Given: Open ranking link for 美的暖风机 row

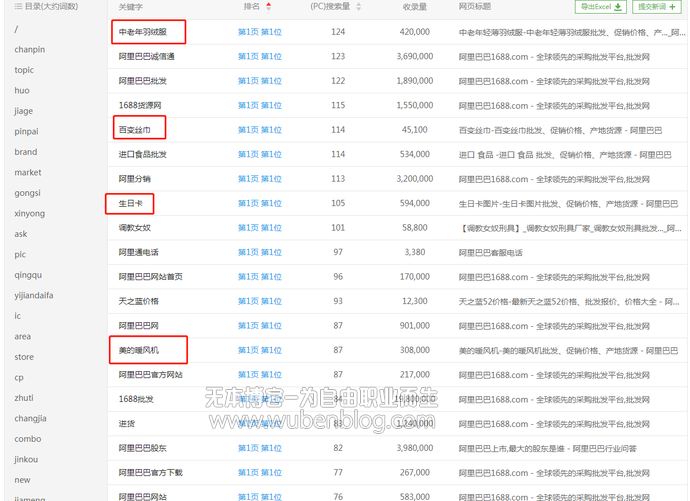Looking at the screenshot, I should [260, 350].
